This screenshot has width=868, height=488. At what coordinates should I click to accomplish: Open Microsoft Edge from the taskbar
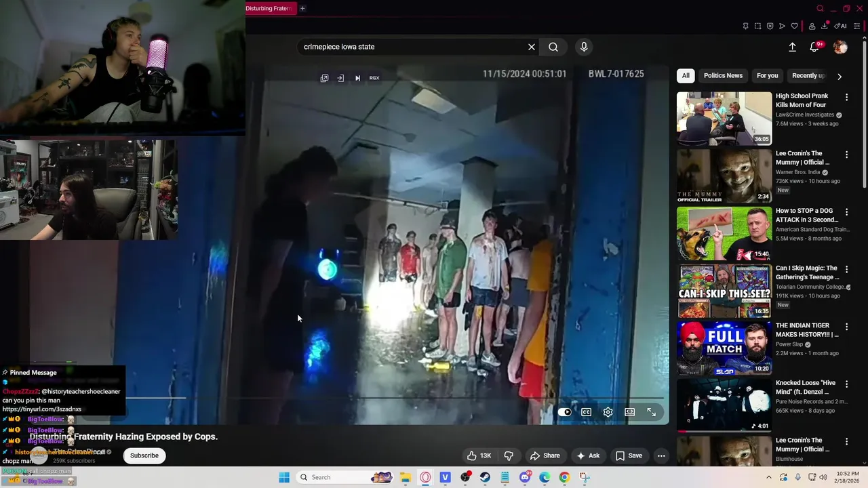tap(545, 477)
